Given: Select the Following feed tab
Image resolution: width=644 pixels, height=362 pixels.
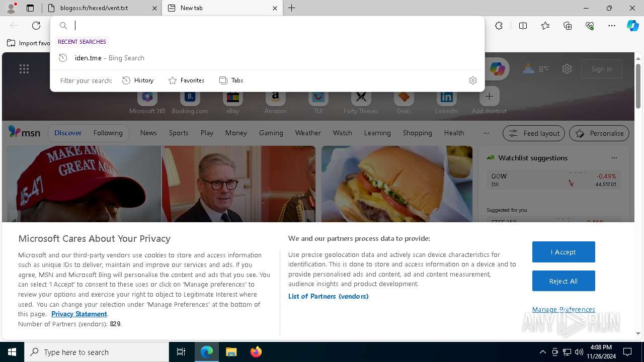Looking at the screenshot, I should click(108, 133).
